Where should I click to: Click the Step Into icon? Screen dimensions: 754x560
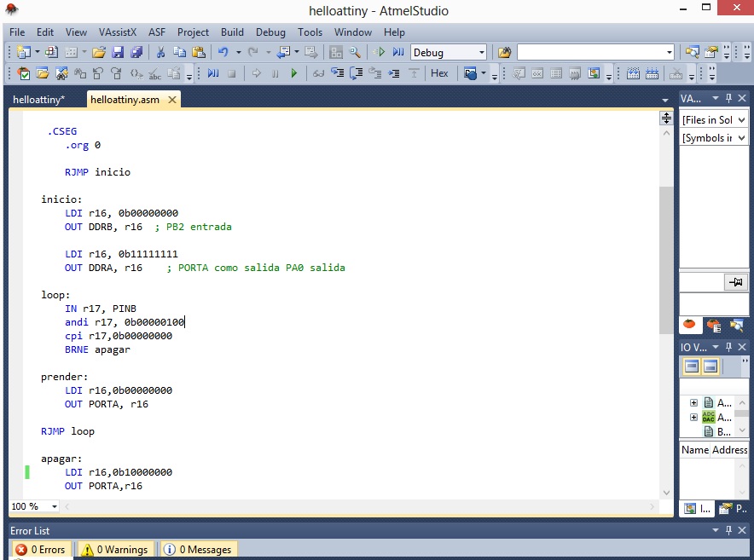point(337,73)
